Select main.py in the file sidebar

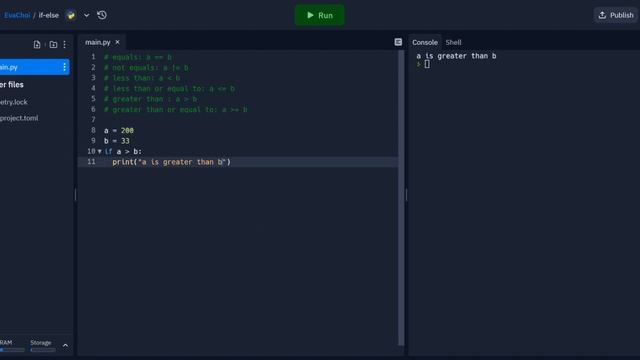pos(34,67)
